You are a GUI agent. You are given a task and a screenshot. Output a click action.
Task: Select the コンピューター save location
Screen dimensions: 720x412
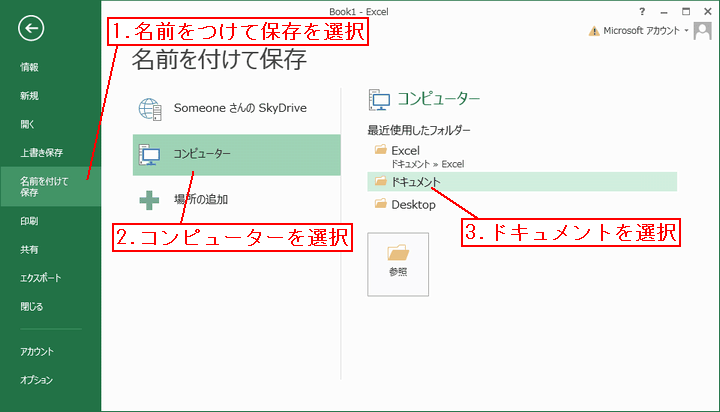[236, 155]
